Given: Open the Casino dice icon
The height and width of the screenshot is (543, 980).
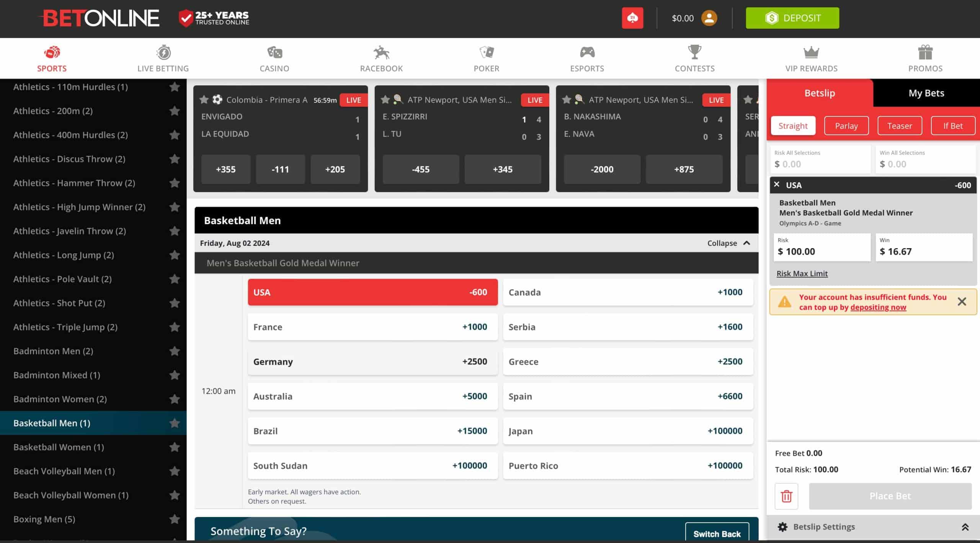Looking at the screenshot, I should [274, 52].
